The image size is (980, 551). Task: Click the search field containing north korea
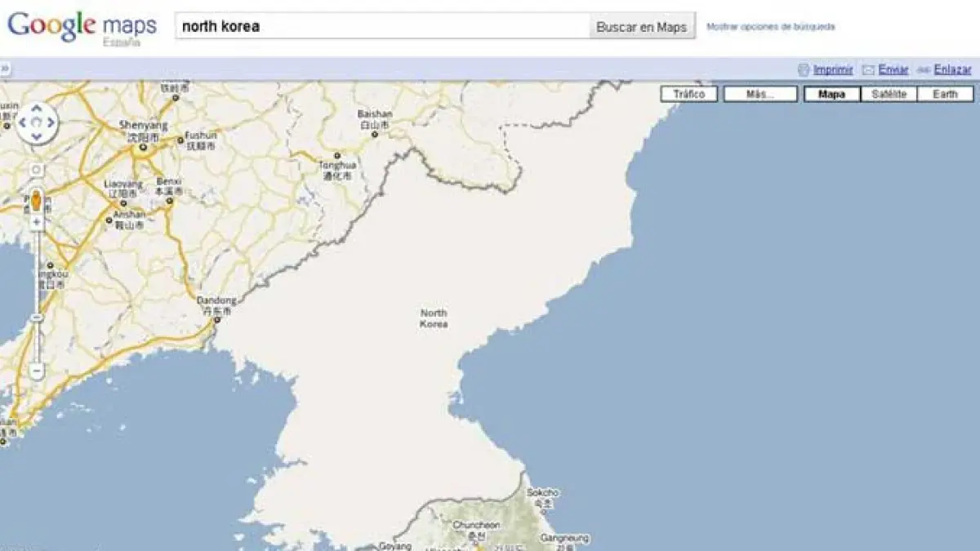(x=381, y=26)
